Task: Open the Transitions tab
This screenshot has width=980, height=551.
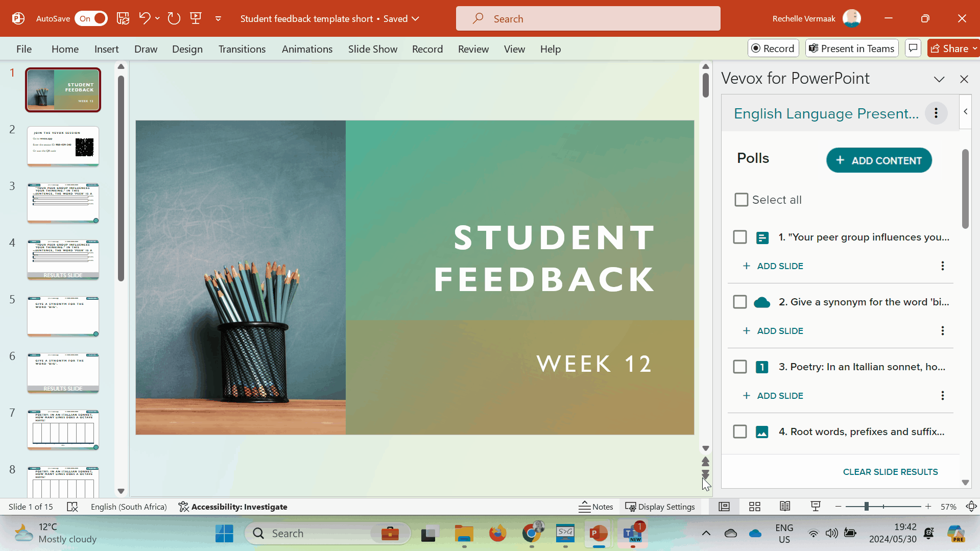Action: pyautogui.click(x=242, y=49)
